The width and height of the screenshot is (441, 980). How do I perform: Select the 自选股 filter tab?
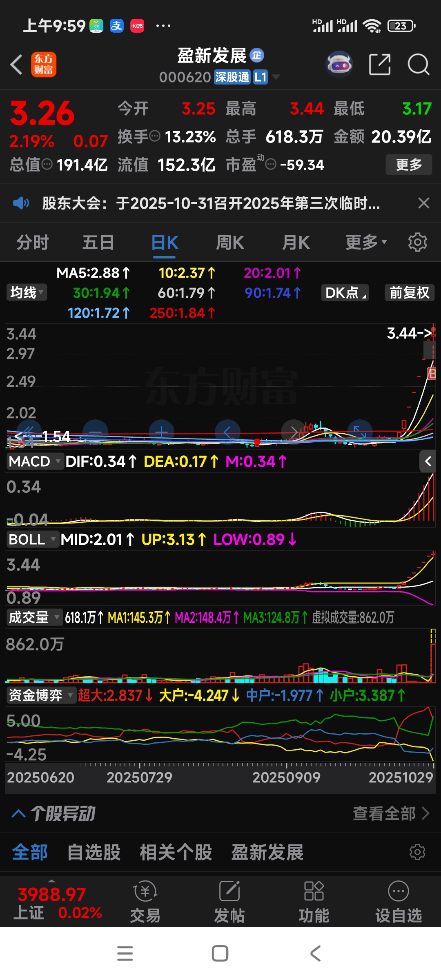(x=94, y=852)
